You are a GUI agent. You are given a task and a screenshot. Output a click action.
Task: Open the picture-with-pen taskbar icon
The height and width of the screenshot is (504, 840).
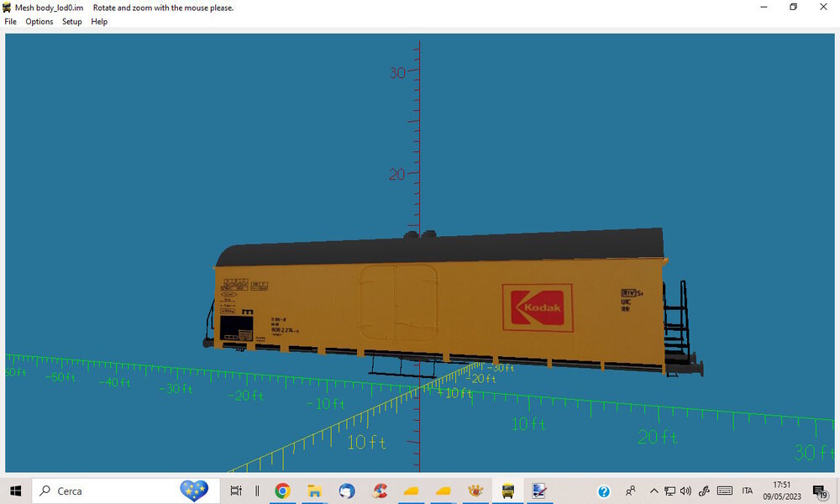pos(539,491)
